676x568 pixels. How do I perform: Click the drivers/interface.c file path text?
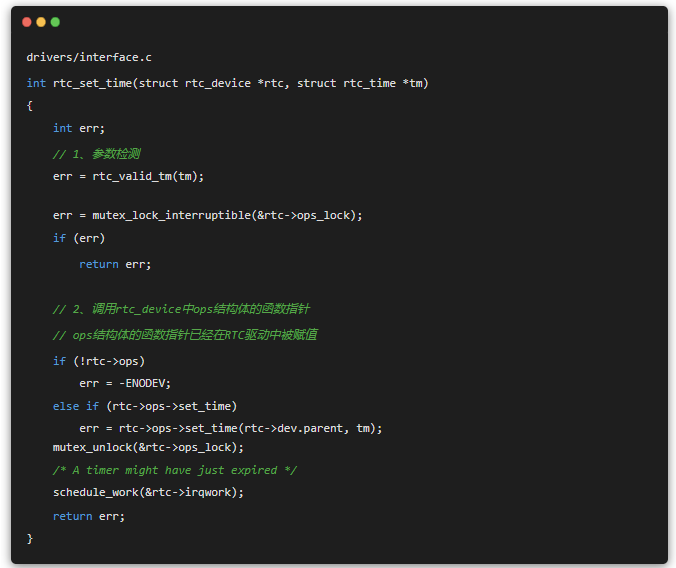pyautogui.click(x=89, y=57)
